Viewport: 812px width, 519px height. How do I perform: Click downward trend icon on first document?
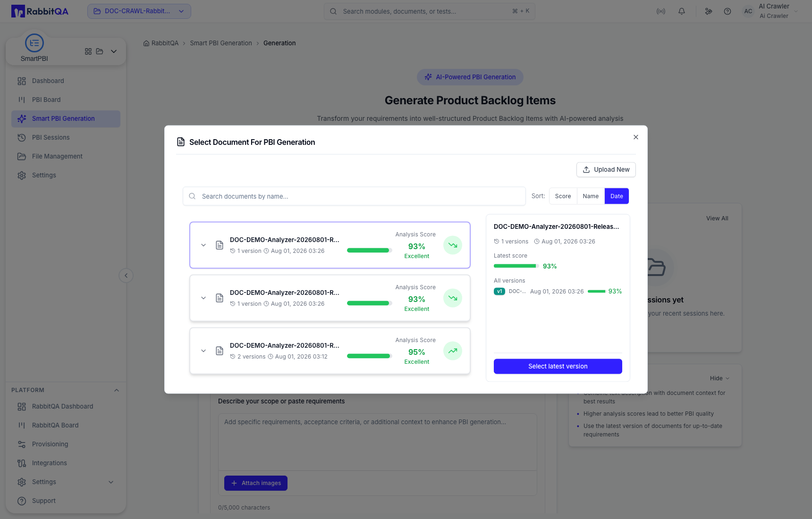point(453,245)
